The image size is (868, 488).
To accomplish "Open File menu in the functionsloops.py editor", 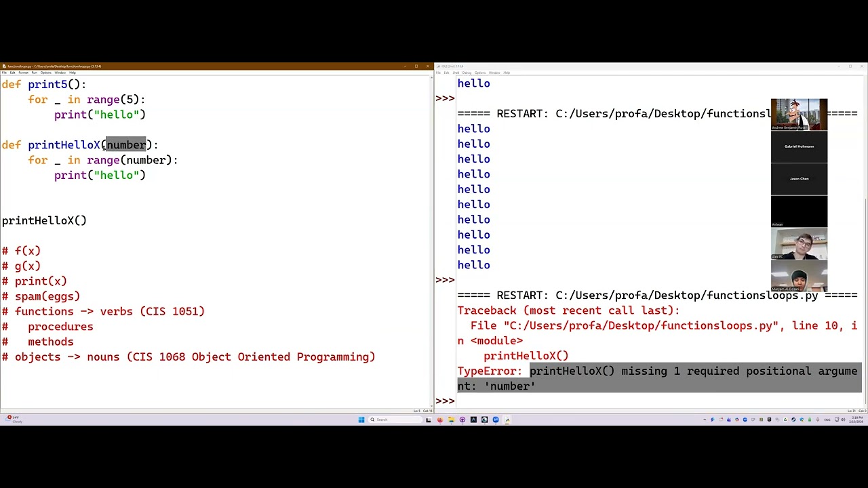I will click(4, 73).
